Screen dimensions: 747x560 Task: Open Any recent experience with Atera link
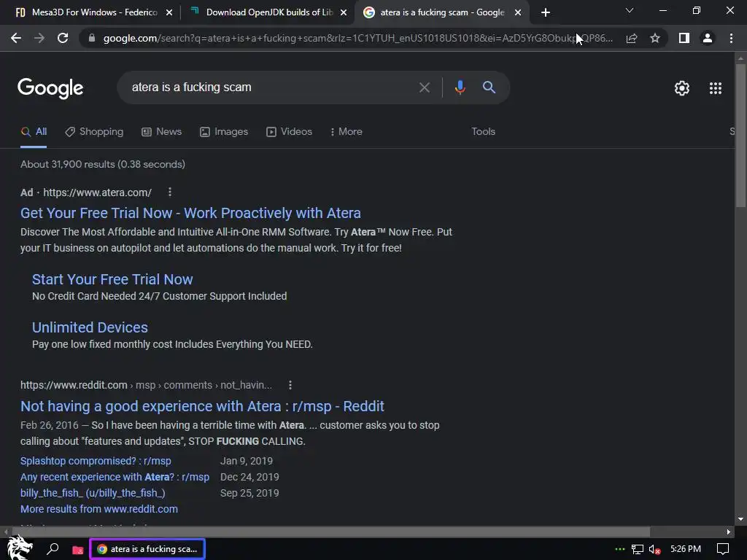pos(115,477)
